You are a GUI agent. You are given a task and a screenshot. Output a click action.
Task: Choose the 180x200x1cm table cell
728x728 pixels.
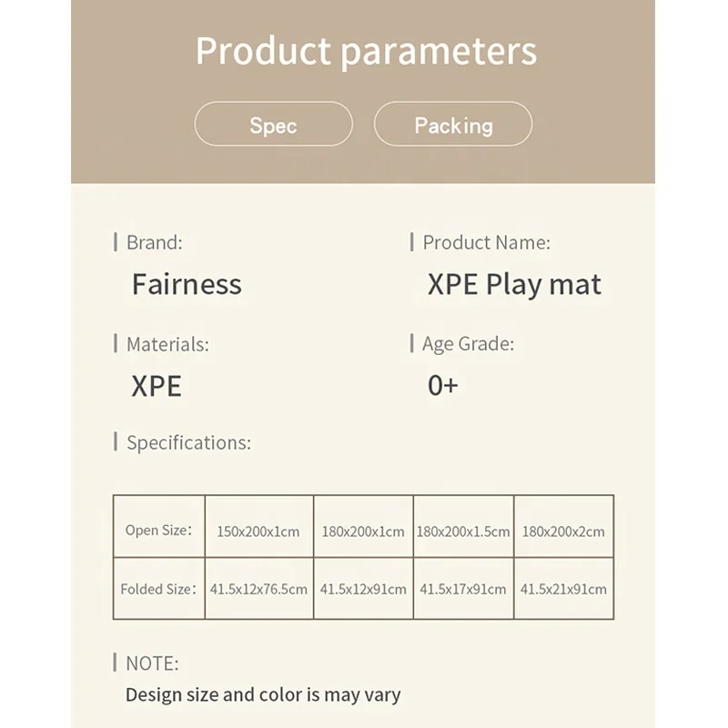363,531
